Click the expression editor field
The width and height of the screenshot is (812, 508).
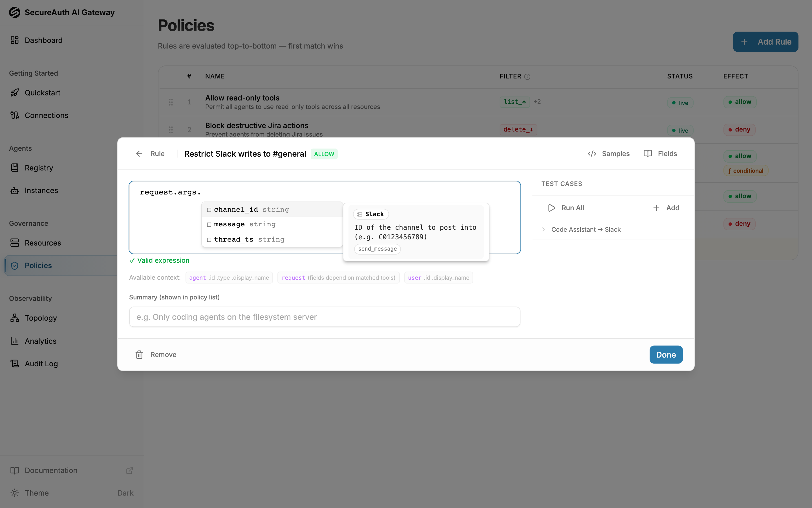click(x=325, y=217)
